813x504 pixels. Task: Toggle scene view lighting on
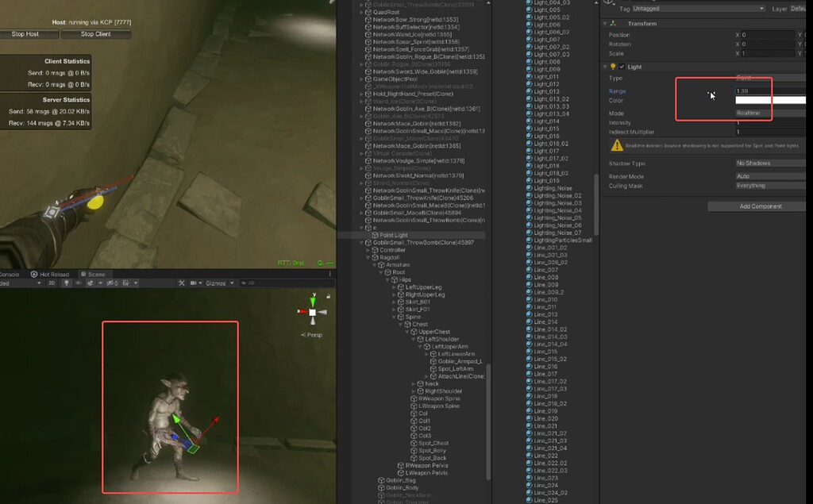(67, 283)
